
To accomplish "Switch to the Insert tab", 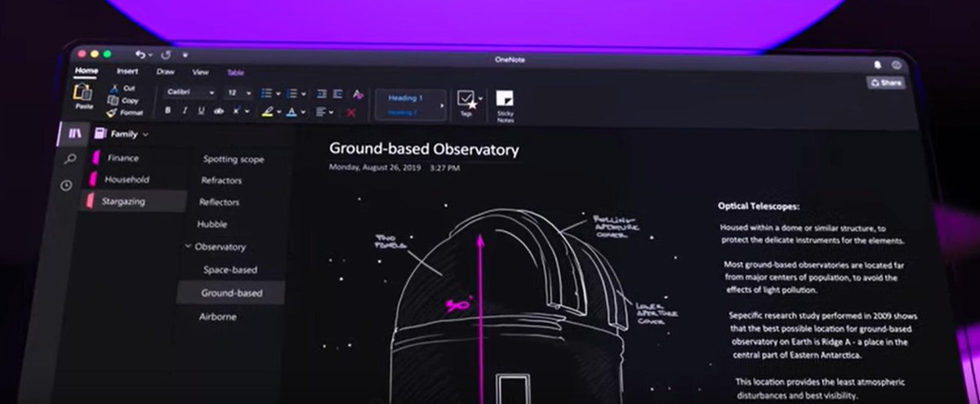I will [x=127, y=72].
